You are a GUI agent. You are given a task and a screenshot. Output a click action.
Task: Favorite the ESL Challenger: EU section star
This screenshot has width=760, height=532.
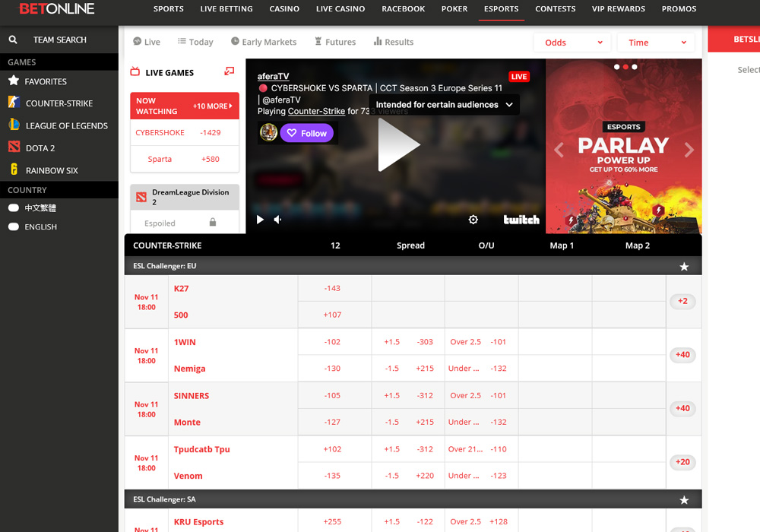pyautogui.click(x=684, y=267)
